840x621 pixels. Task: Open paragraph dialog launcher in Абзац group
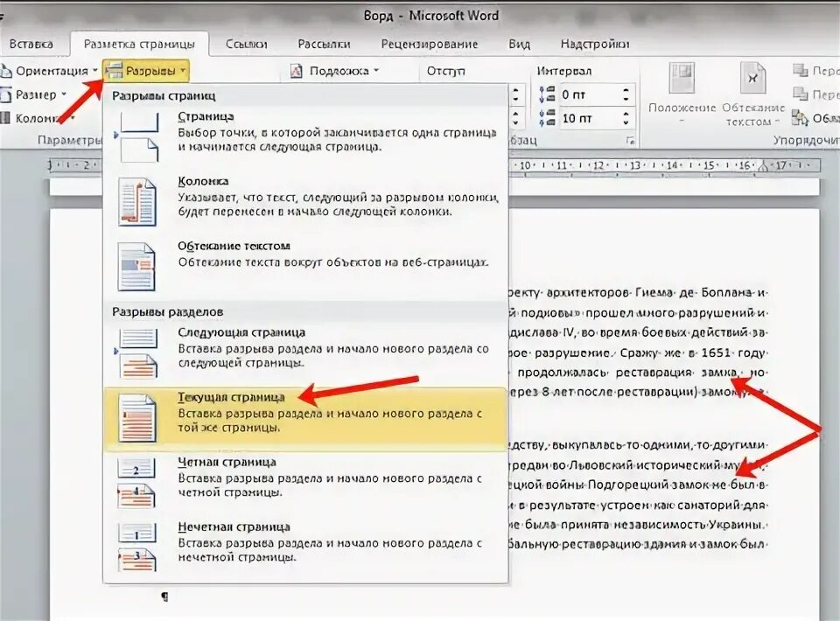coord(631,141)
